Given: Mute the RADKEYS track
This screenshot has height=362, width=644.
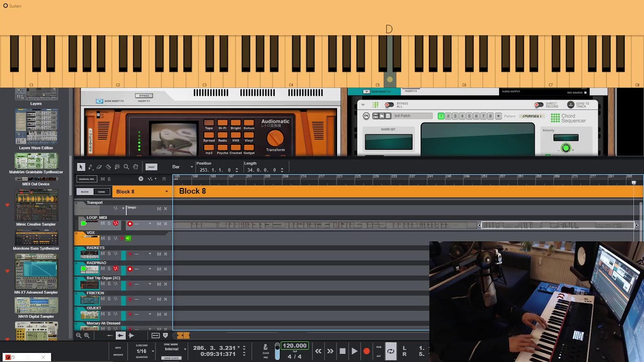Looking at the screenshot, I should coord(103,254).
